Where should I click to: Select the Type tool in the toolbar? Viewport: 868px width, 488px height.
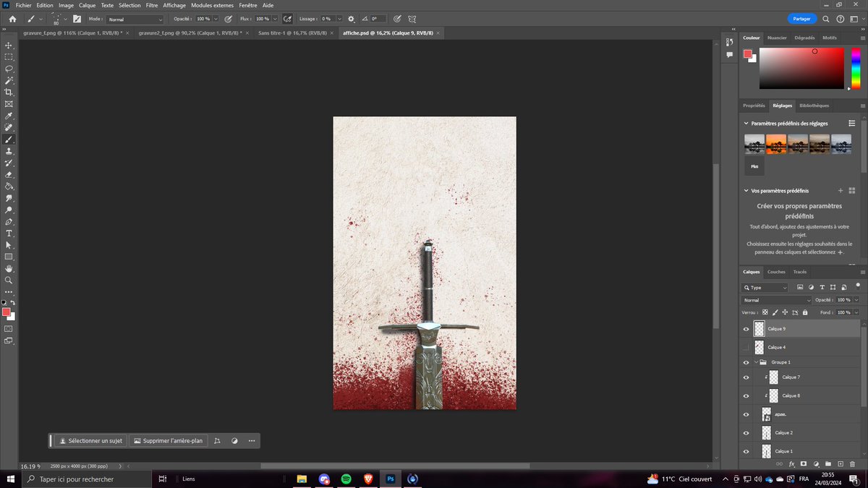tap(9, 233)
